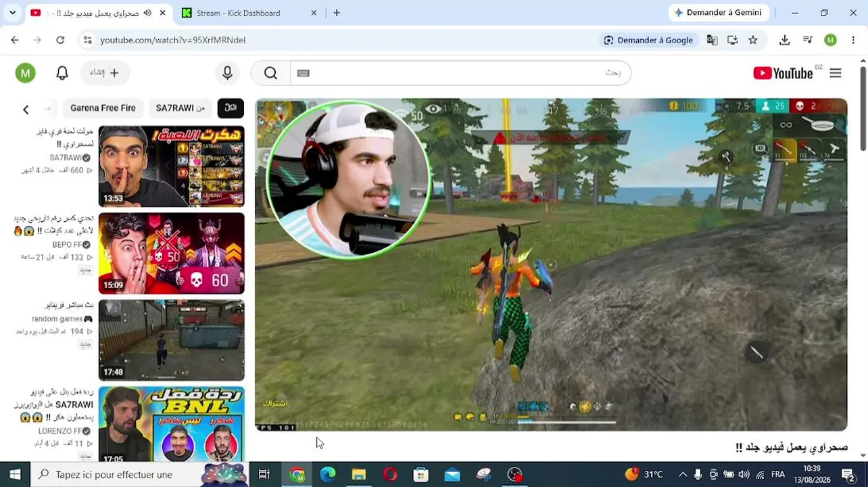Open Opera browser from the taskbar
Screen dimensions: 868x487
(390, 474)
